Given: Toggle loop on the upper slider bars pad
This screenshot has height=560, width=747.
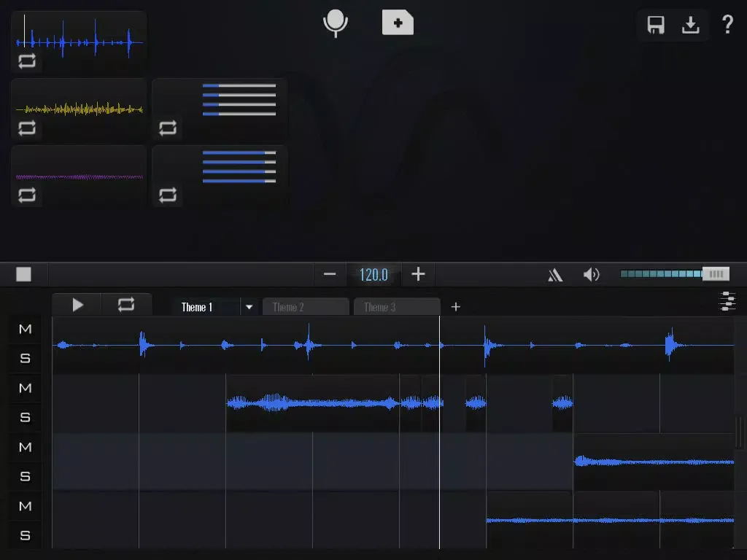Looking at the screenshot, I should tap(168, 128).
